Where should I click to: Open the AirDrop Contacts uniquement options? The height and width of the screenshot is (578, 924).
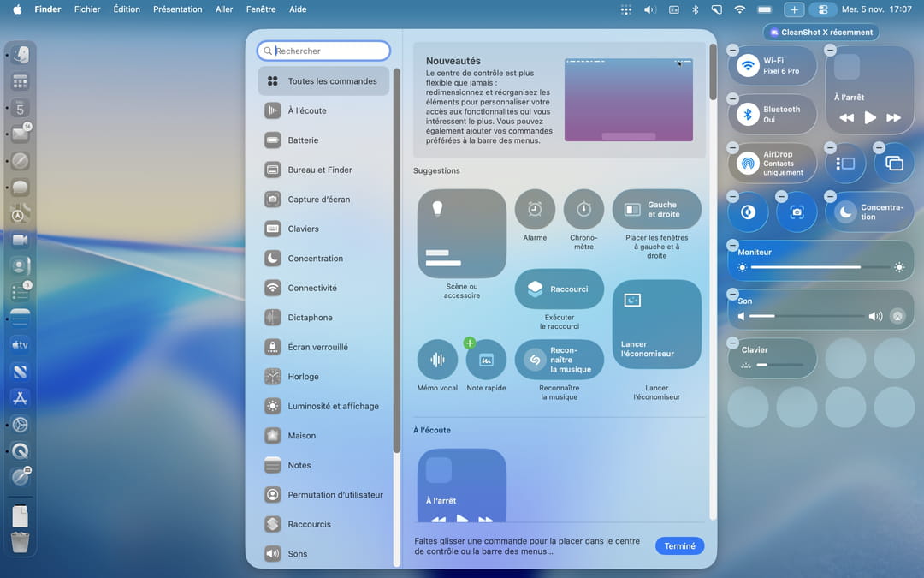(749, 164)
